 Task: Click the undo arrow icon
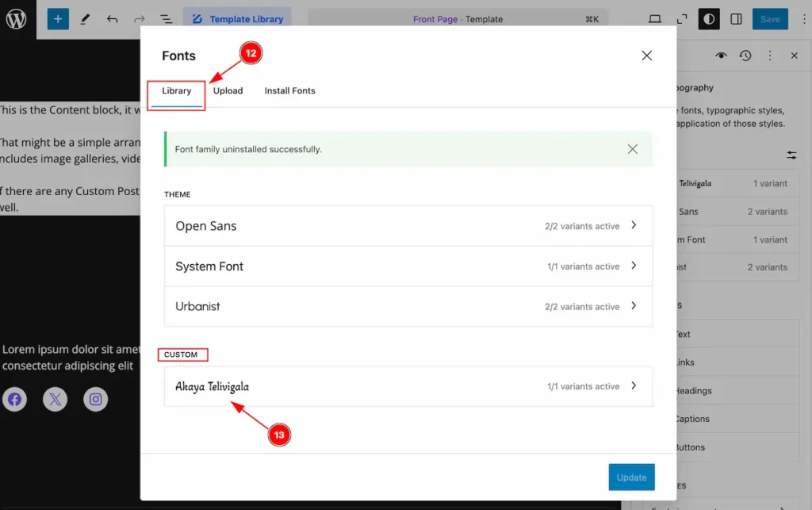(113, 19)
